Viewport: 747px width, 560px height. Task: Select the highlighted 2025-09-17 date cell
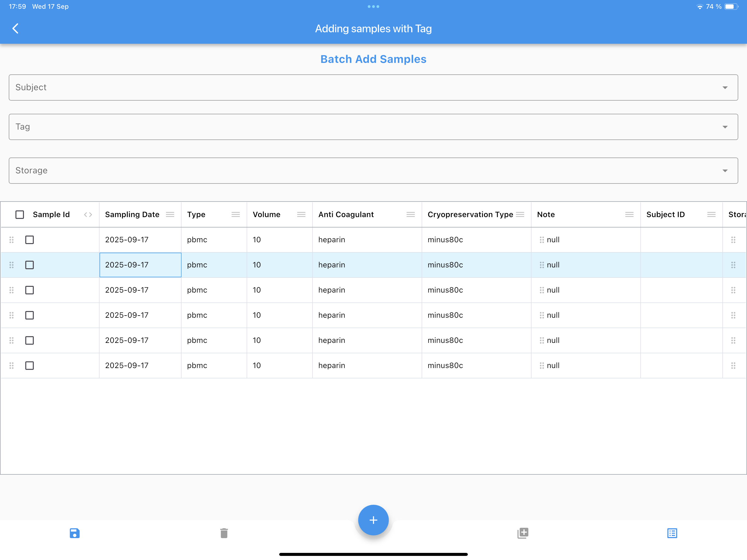(140, 265)
